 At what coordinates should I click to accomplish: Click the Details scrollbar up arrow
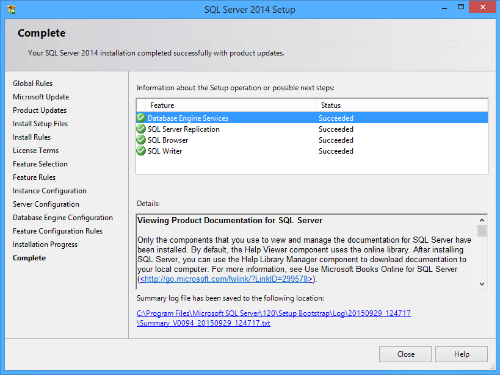(482, 220)
